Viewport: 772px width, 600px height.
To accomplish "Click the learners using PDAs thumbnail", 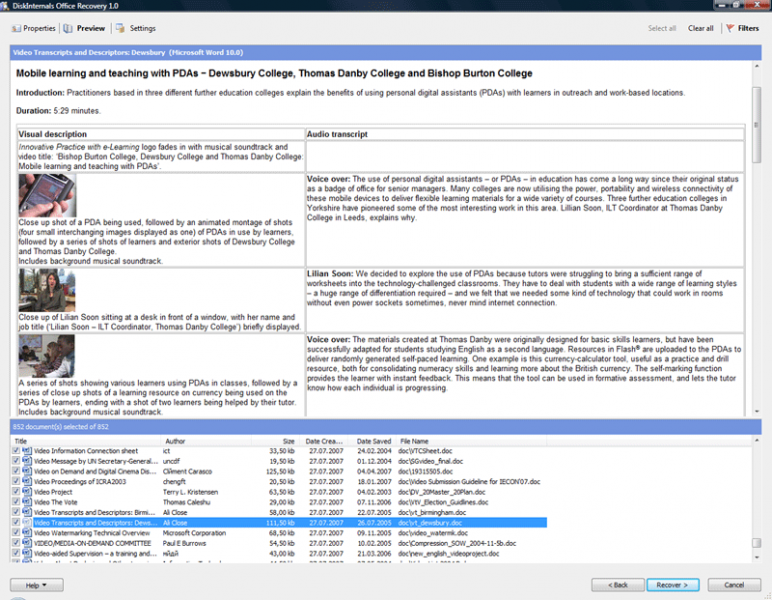I will [x=47, y=356].
